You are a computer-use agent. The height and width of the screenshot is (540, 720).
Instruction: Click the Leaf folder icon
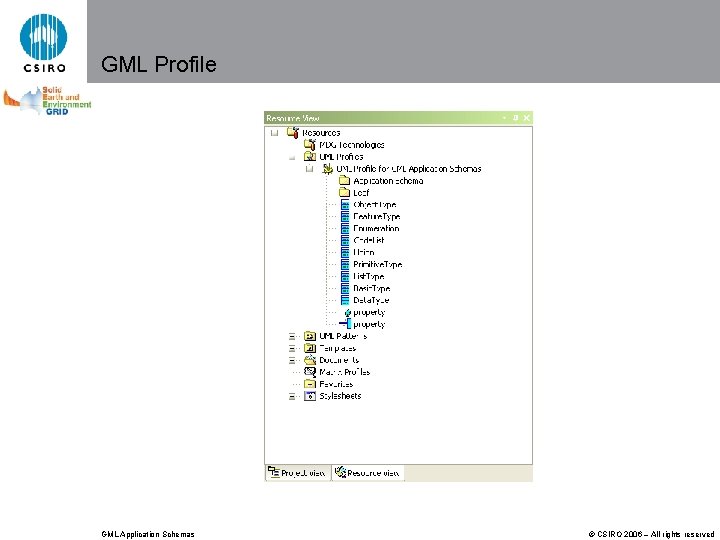click(344, 192)
